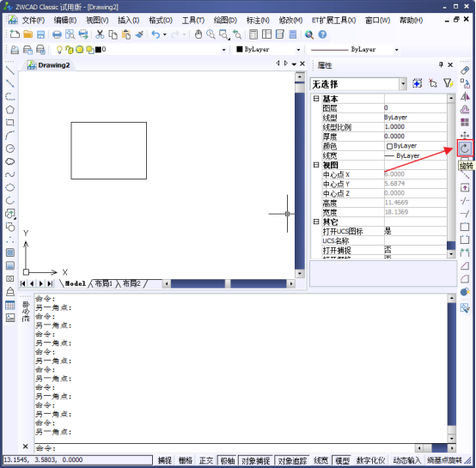
Task: Select the Move modify tool
Action: point(465,136)
